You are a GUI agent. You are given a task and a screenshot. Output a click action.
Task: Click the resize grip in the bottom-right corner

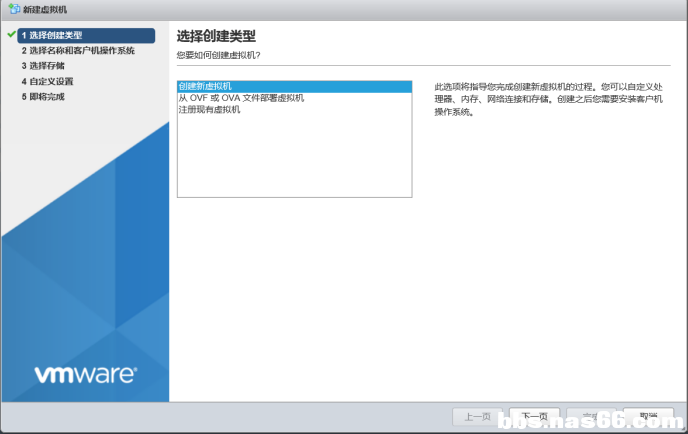tap(683, 429)
